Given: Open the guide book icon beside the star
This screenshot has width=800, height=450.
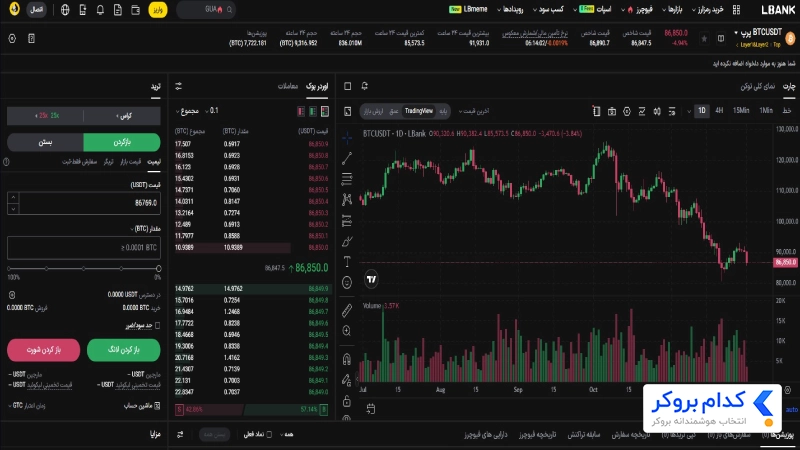Looking at the screenshot, I should [x=721, y=38].
